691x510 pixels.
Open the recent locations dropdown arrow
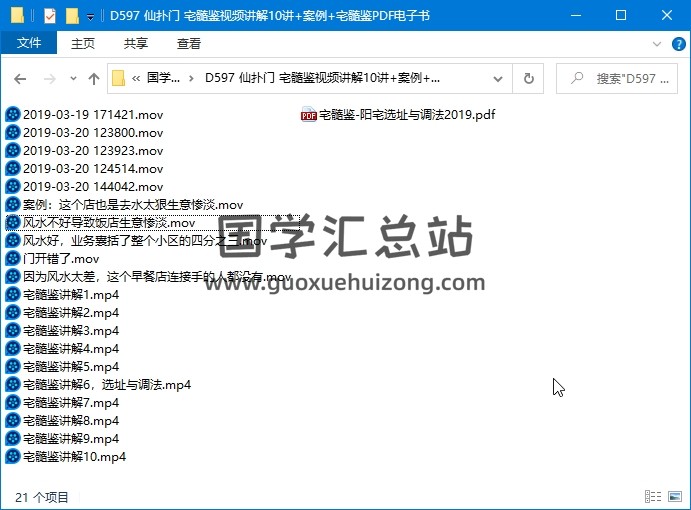click(71, 79)
